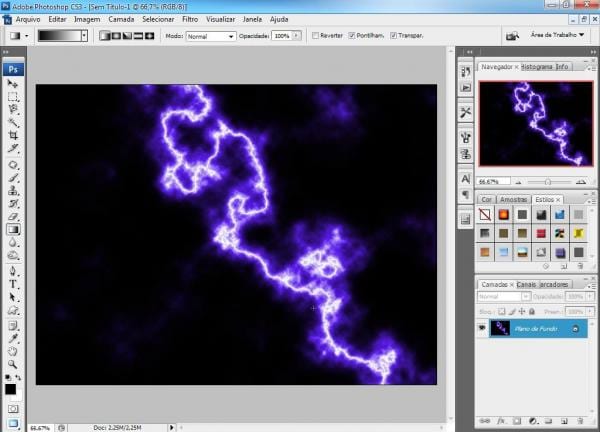Screen dimensions: 600x432
Task: Create a new layer button
Action: point(564,421)
